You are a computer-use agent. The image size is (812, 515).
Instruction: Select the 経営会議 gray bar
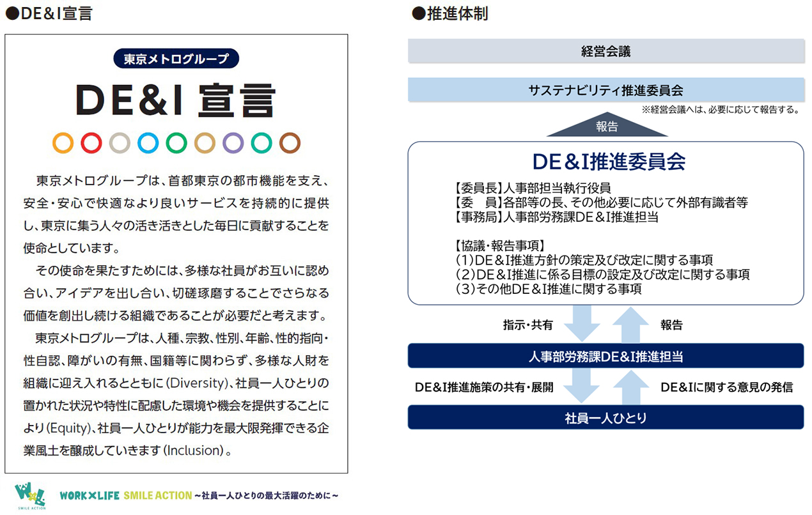point(606,51)
